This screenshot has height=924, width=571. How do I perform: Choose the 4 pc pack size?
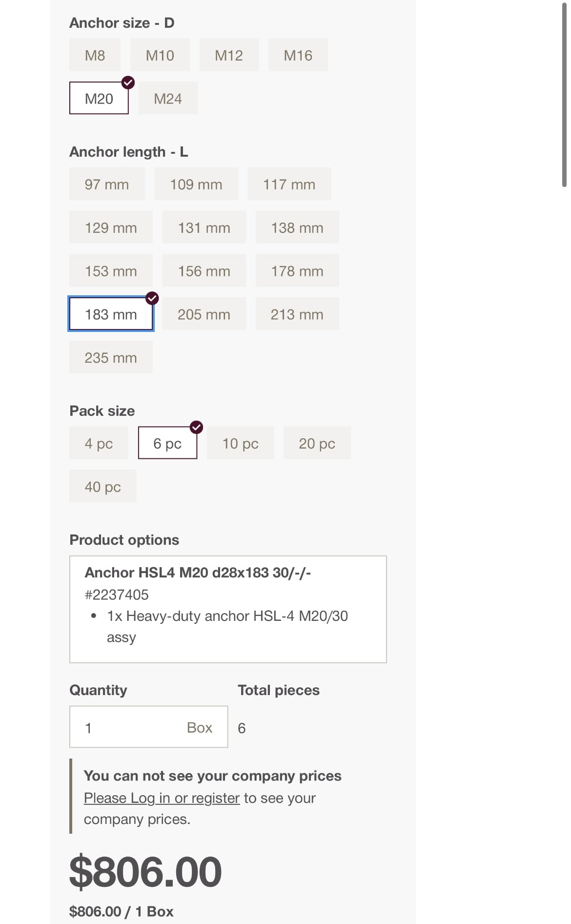click(x=99, y=443)
